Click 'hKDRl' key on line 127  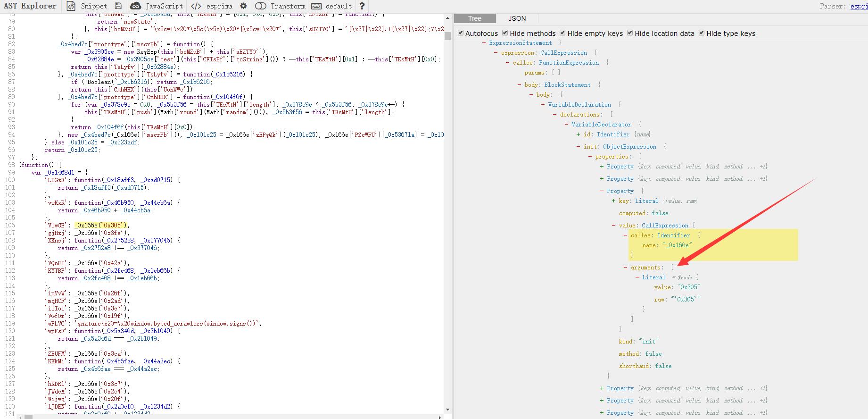point(56,384)
